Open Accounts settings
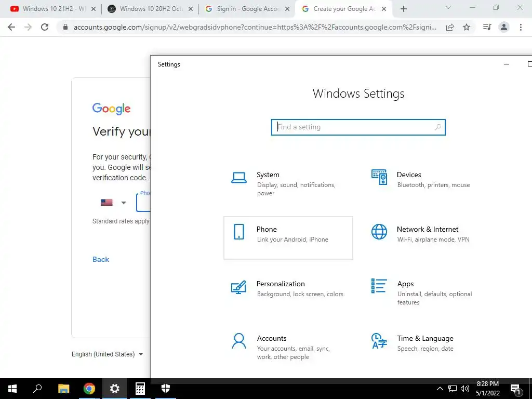The height and width of the screenshot is (399, 532). point(288,348)
